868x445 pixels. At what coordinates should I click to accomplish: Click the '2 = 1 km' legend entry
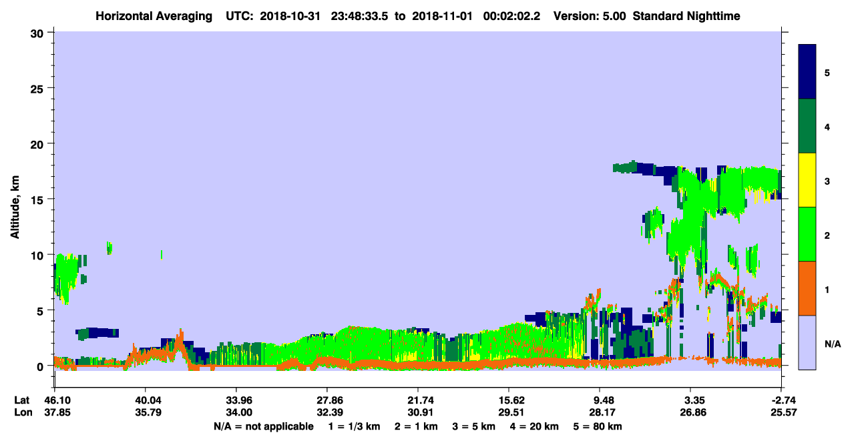416,426
